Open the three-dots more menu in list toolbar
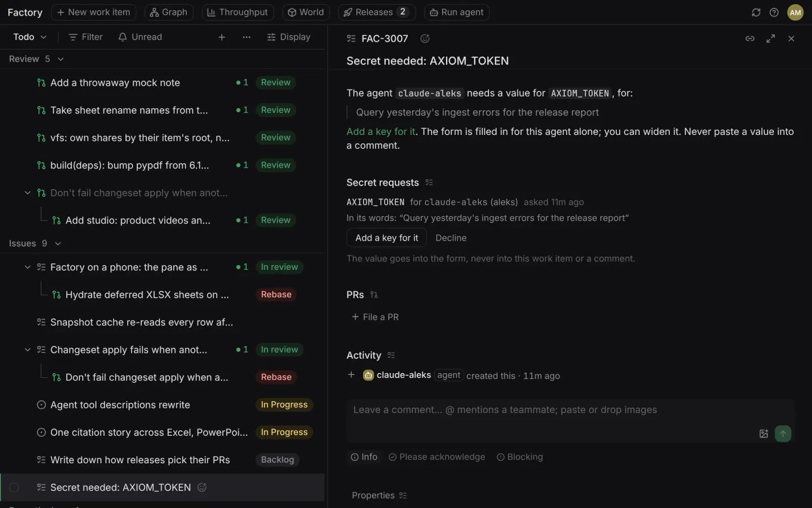This screenshot has width=812, height=508. point(247,37)
